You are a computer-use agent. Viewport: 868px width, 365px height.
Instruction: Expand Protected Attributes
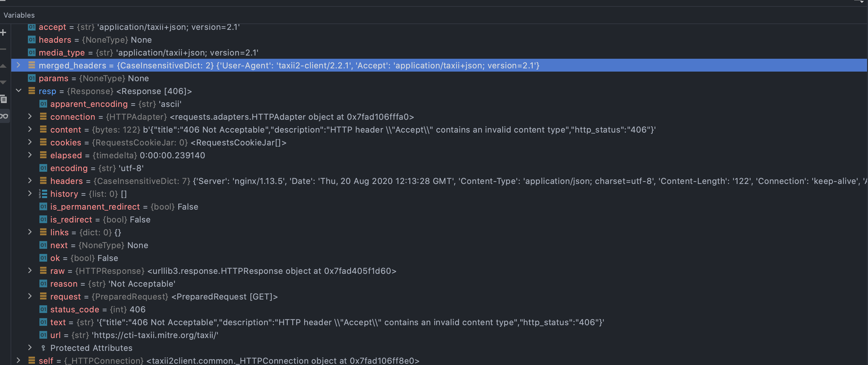tap(30, 348)
